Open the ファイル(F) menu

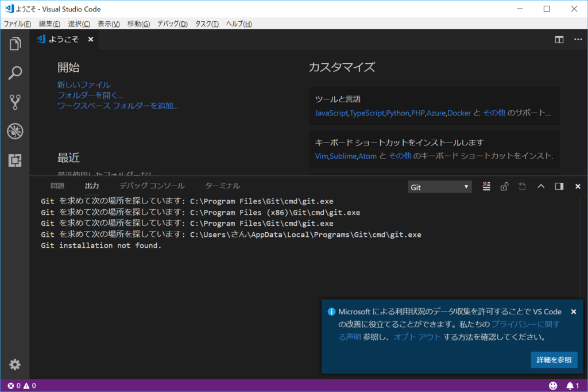click(17, 24)
